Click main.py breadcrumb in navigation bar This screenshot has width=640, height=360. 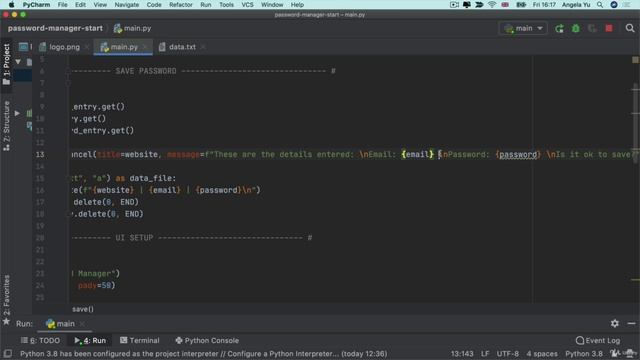(x=132, y=28)
